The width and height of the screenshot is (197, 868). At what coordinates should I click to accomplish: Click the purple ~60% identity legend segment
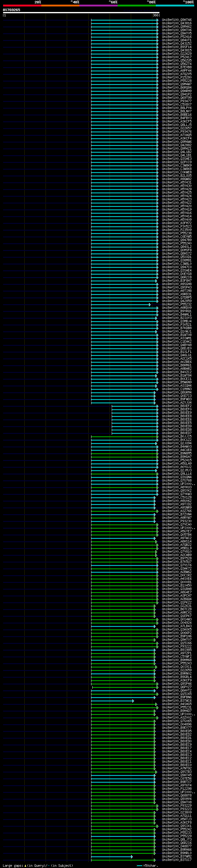click(99, 6)
